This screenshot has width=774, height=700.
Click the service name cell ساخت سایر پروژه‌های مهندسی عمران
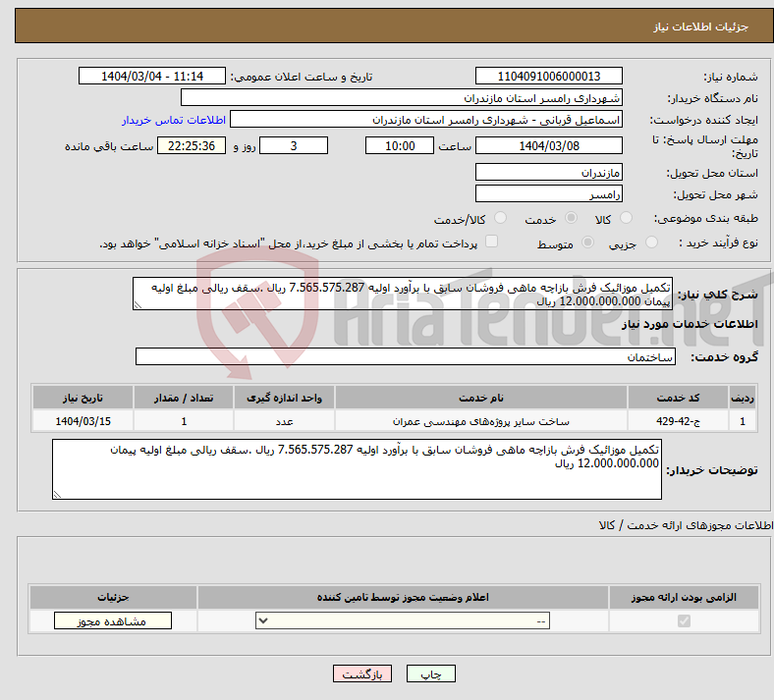pyautogui.click(x=481, y=421)
